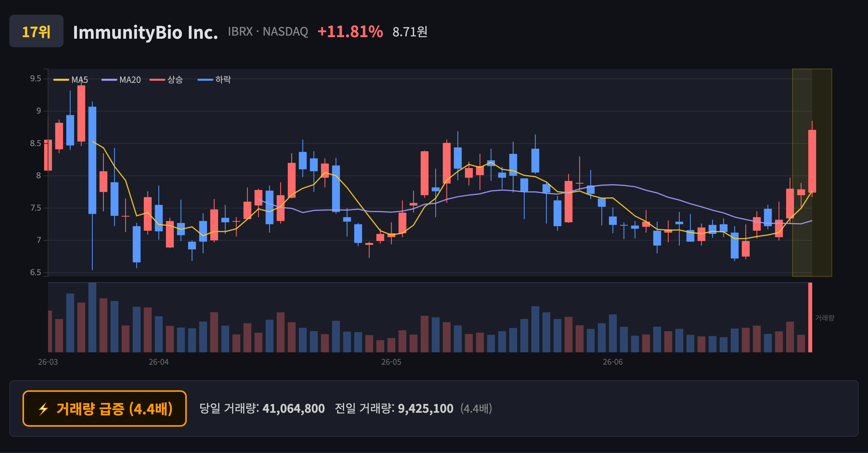Viewport: 868px width, 453px height.
Task: Click the 8 y-axis label
Action: pos(38,176)
